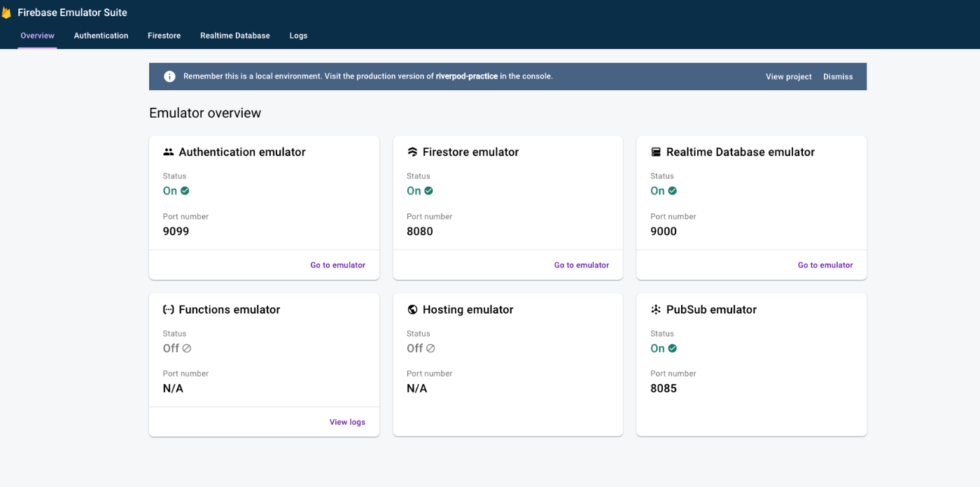
Task: Click the Realtime Database status check icon
Action: pos(672,190)
